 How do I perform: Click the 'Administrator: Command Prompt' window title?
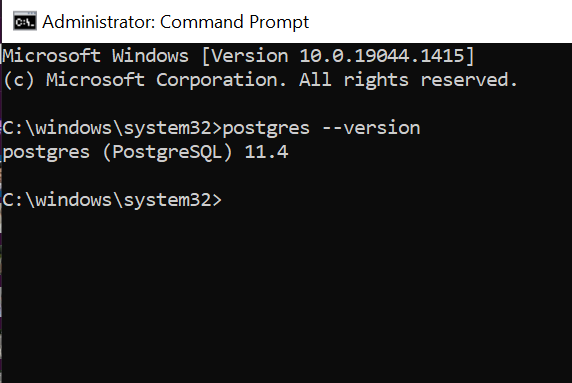click(175, 22)
